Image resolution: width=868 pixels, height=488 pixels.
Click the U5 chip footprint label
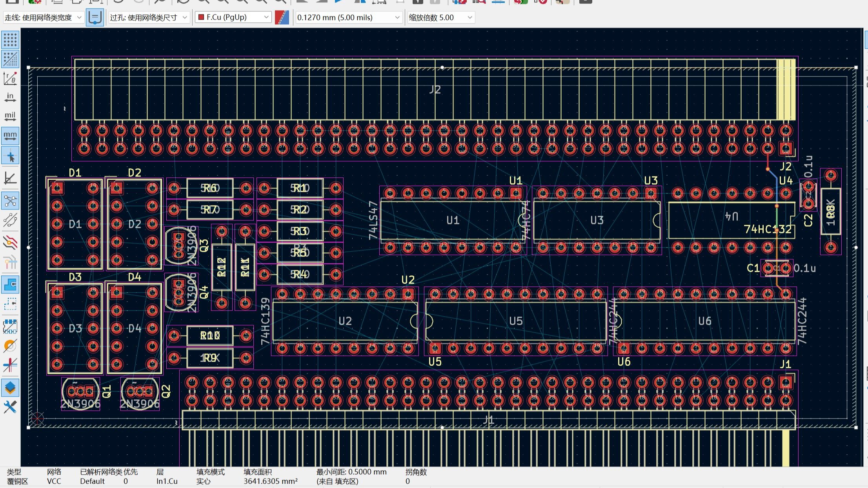coord(516,321)
